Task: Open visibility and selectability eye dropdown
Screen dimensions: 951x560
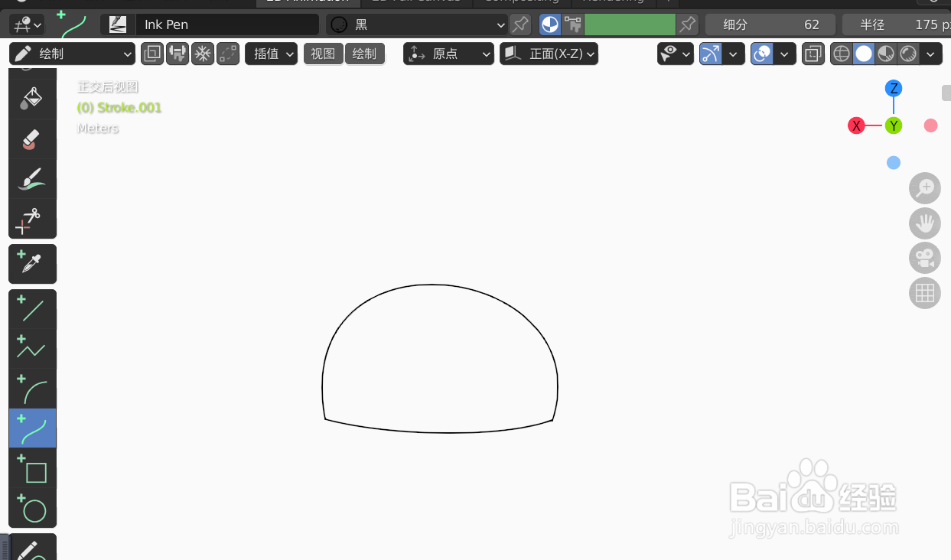Action: [x=676, y=54]
